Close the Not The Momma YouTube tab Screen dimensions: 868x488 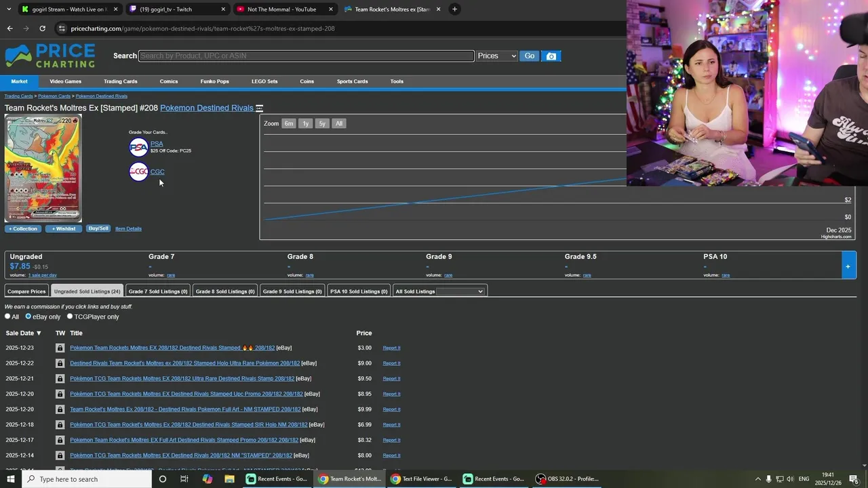pos(331,9)
